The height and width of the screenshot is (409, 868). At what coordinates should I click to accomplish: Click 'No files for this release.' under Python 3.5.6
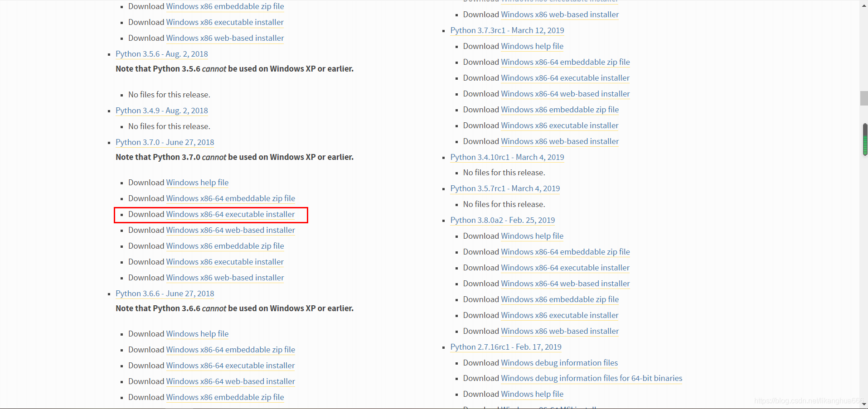point(169,95)
